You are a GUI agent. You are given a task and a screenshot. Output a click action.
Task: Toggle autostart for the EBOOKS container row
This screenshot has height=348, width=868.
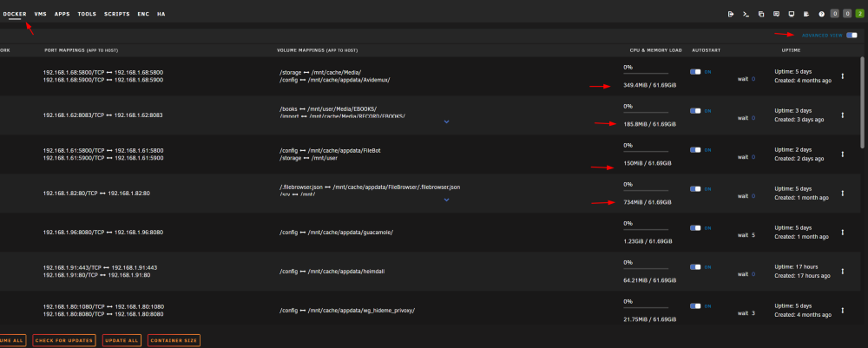[x=695, y=111]
